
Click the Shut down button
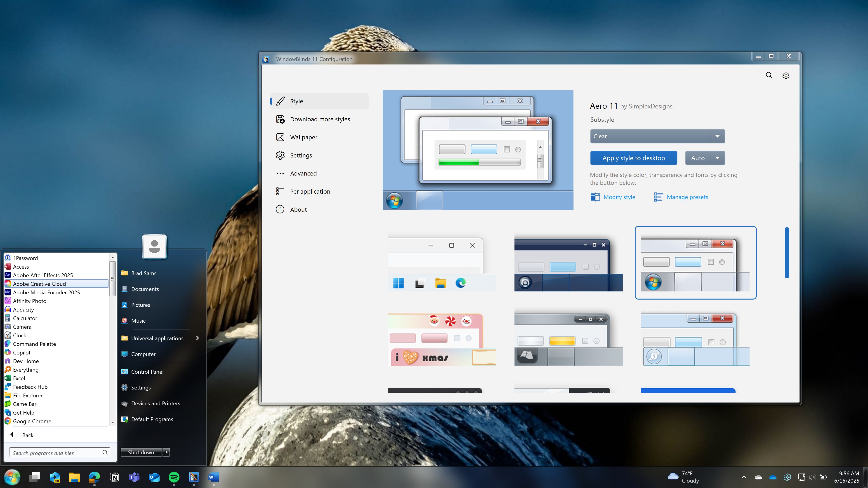tap(141, 452)
